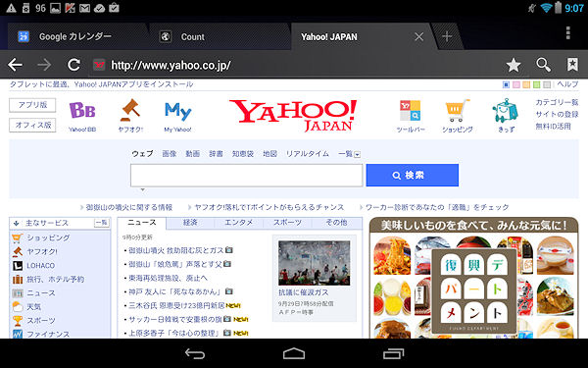Open ヤフオク! in the services sidebar
Image resolution: width=588 pixels, height=368 pixels.
click(42, 251)
